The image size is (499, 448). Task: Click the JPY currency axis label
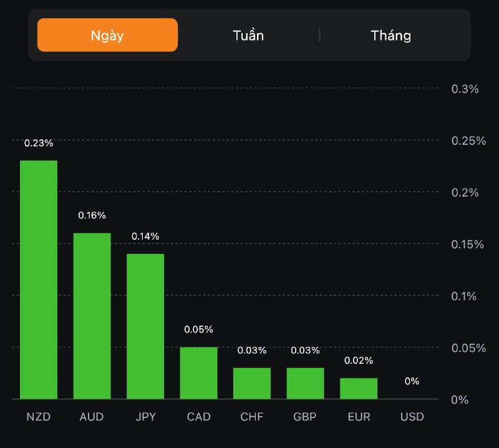click(x=145, y=416)
